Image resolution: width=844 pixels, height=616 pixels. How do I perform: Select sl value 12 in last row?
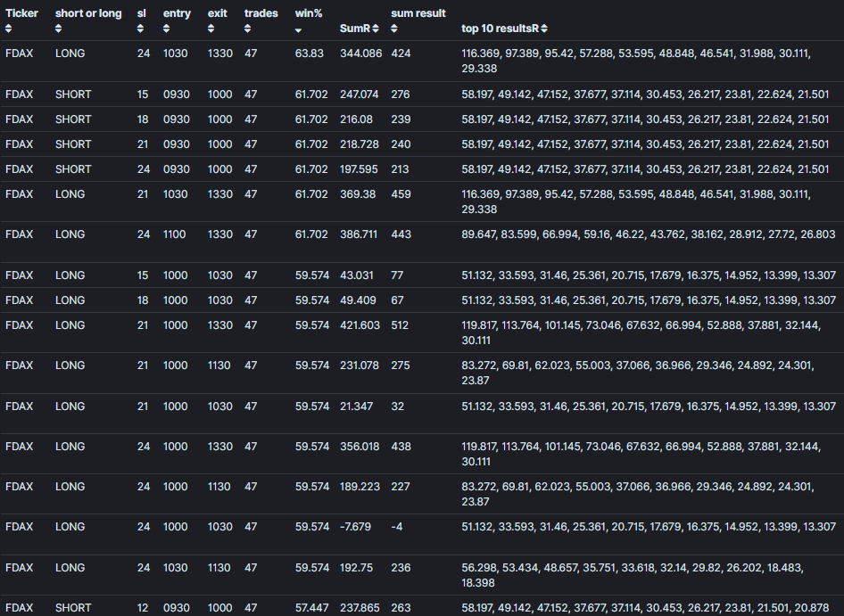142,607
